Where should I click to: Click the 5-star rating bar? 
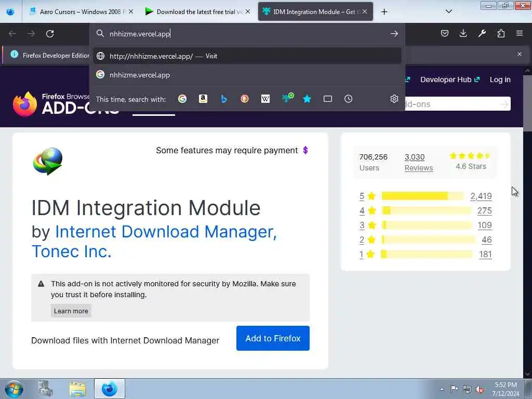(x=422, y=196)
